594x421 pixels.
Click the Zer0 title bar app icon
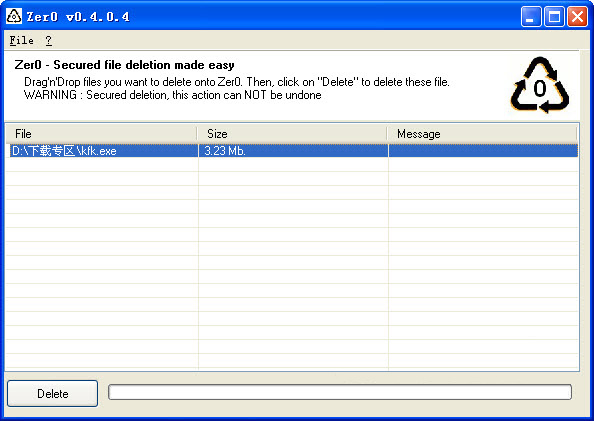tap(14, 16)
